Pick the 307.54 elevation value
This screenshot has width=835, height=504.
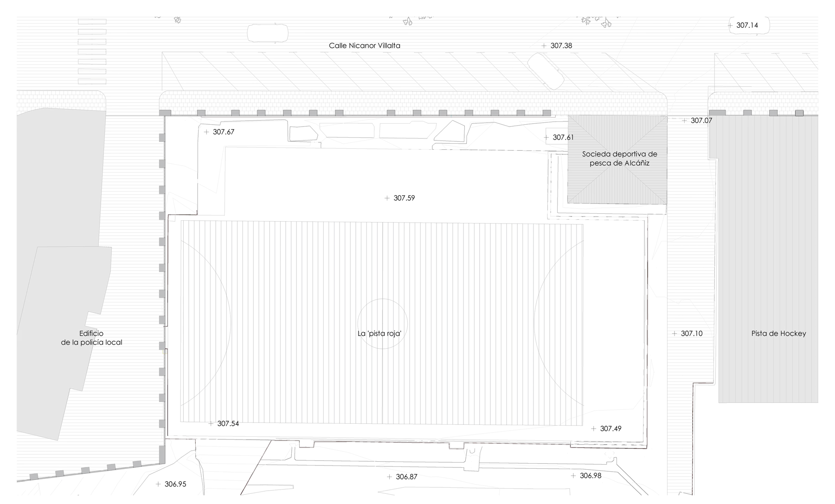point(228,423)
